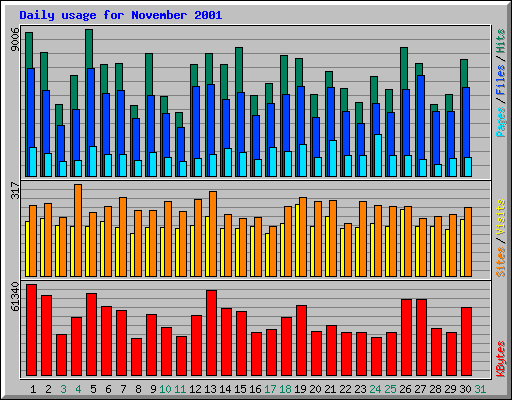Select the blue files bar for day 1
This screenshot has width=512, height=400.
[31, 108]
